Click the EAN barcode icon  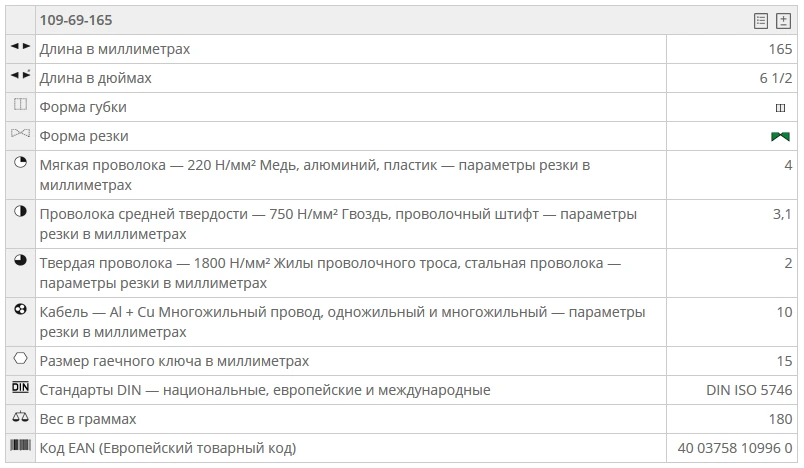click(x=20, y=446)
